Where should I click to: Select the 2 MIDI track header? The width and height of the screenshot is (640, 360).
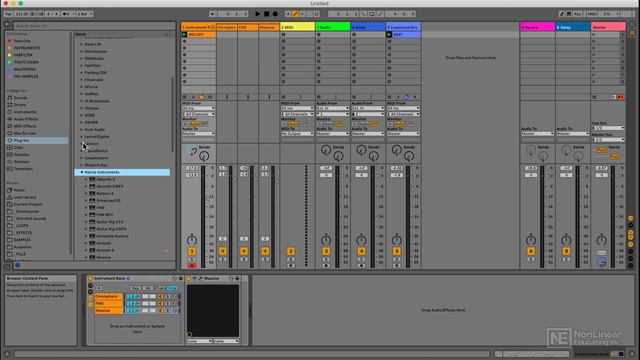(x=297, y=27)
